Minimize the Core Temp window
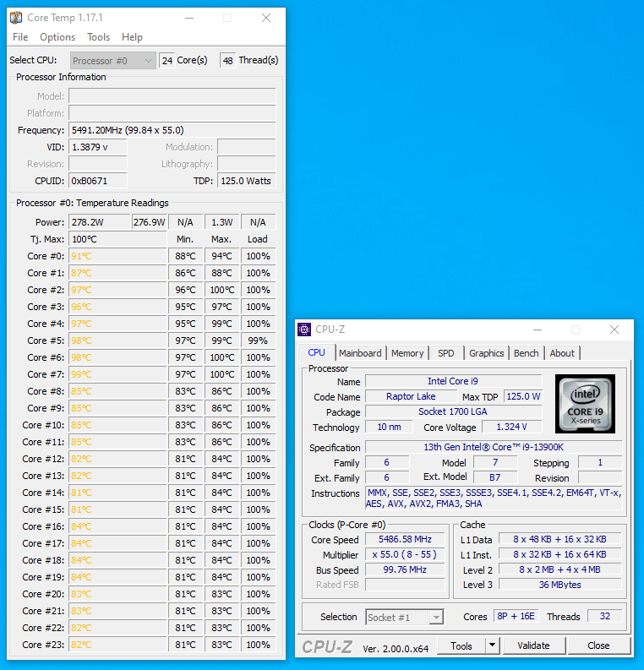Viewport: 644px width, 670px height. (x=189, y=18)
